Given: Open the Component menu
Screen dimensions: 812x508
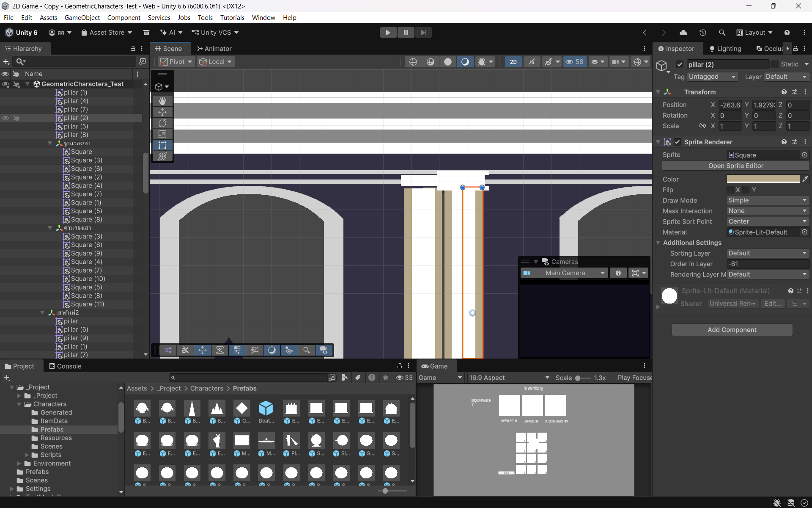Looking at the screenshot, I should [123, 17].
